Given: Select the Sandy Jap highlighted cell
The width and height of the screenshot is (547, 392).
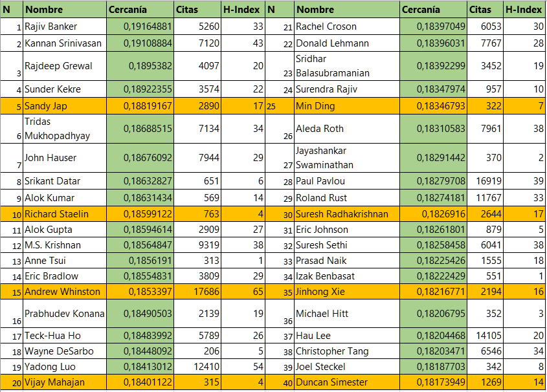Looking at the screenshot, I should (65, 106).
